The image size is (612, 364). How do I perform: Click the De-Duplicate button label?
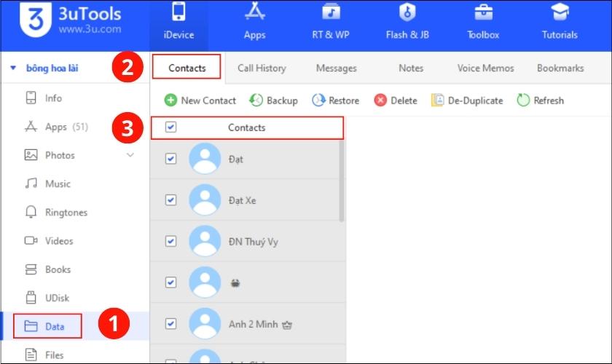coord(475,100)
